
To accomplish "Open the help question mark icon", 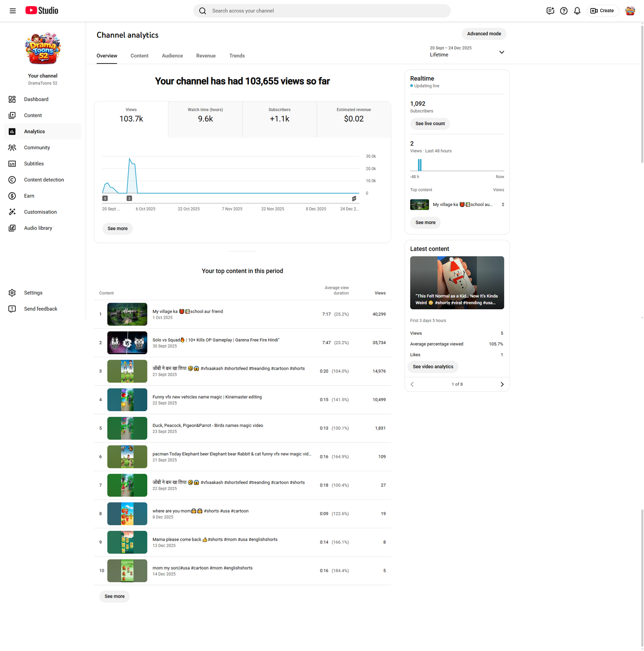I will coord(563,11).
